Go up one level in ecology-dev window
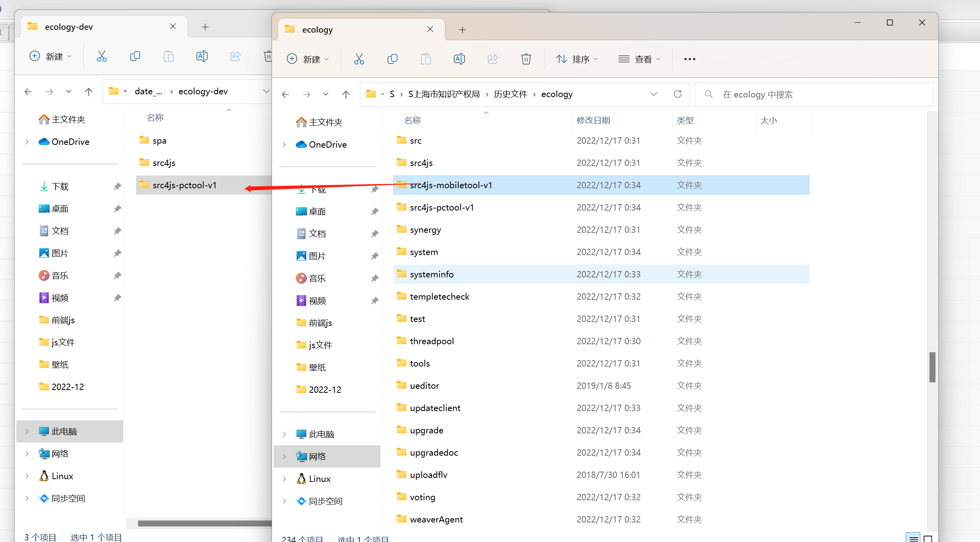Screen dimensions: 980x542 click(88, 92)
